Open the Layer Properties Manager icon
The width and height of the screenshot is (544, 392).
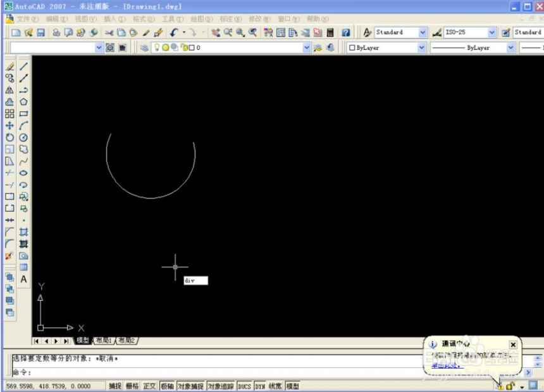144,47
